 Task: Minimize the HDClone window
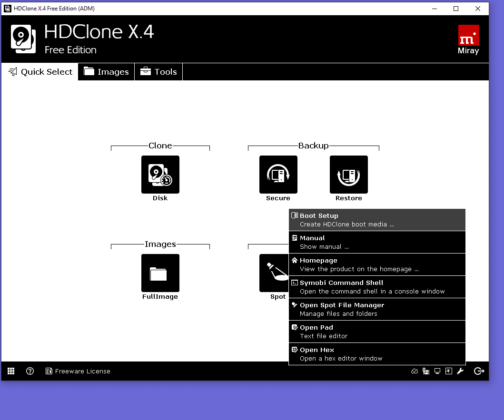(435, 9)
